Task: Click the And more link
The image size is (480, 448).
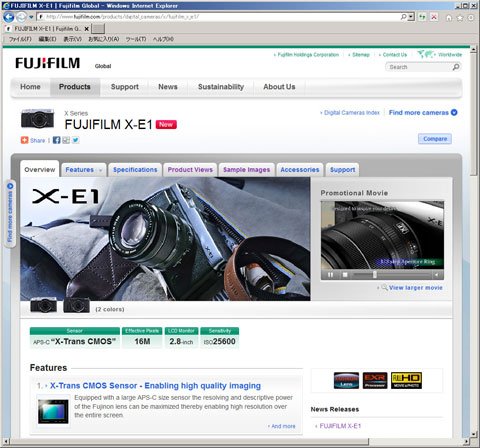Action: pos(283,426)
